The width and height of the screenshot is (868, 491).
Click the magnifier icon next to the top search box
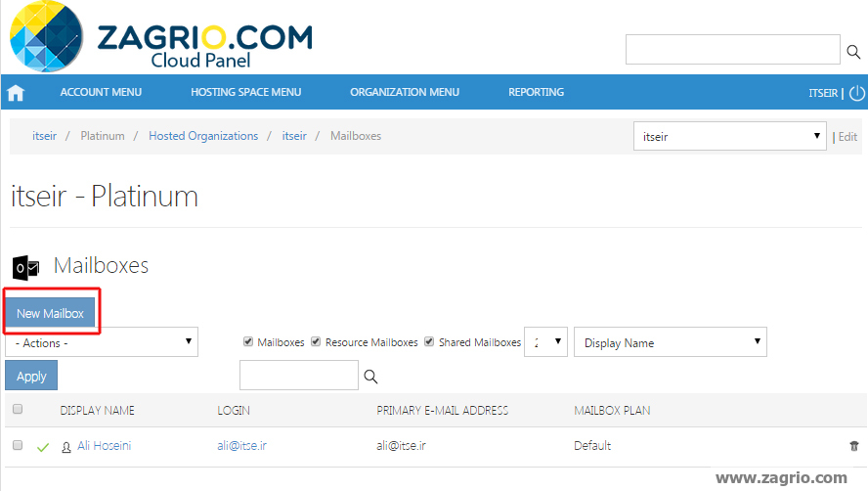(853, 52)
